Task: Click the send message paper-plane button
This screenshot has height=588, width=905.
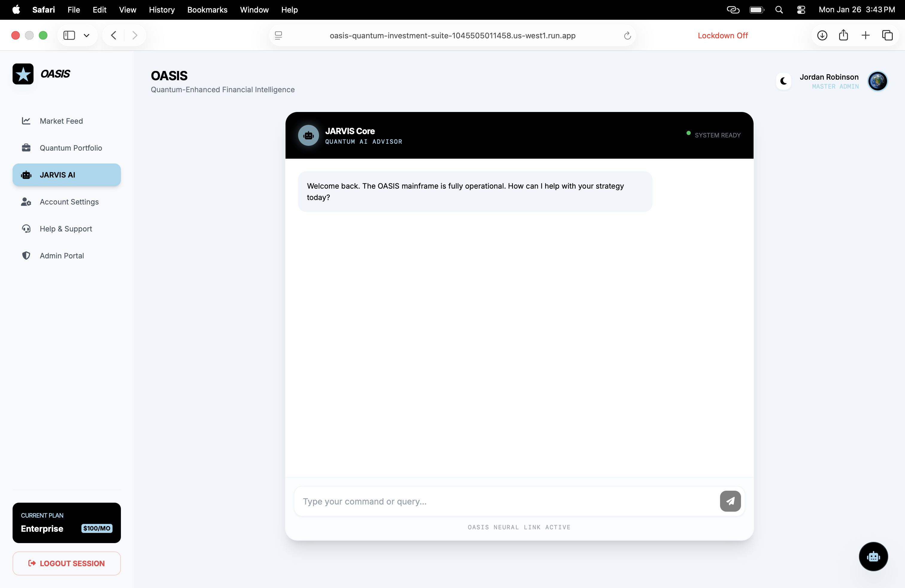Action: coord(730,501)
